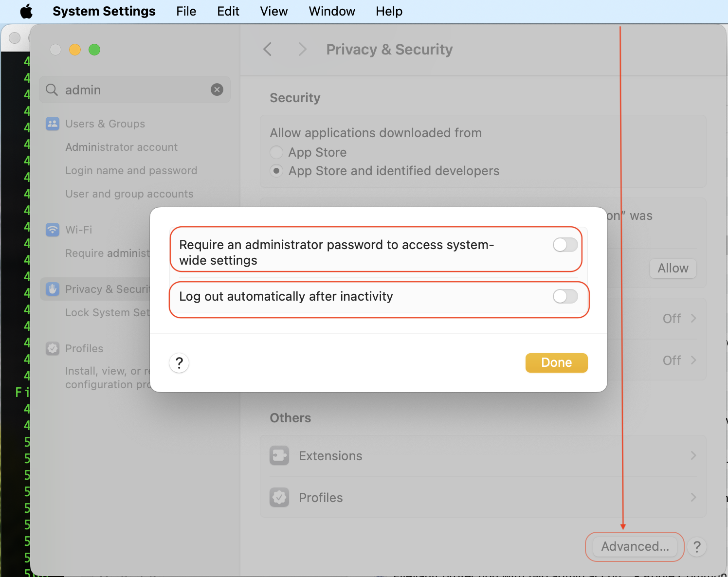Open the Help menu
The height and width of the screenshot is (577, 728).
388,11
